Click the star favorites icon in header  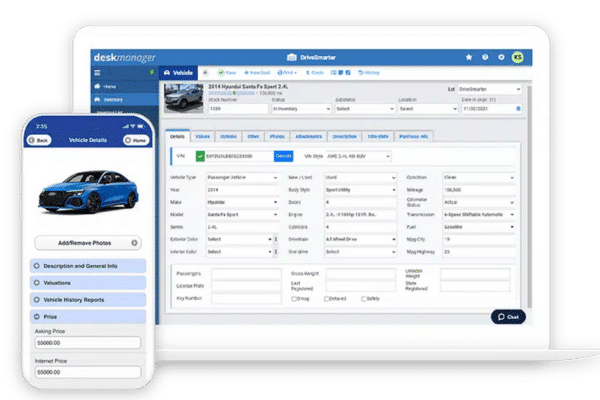pos(469,57)
